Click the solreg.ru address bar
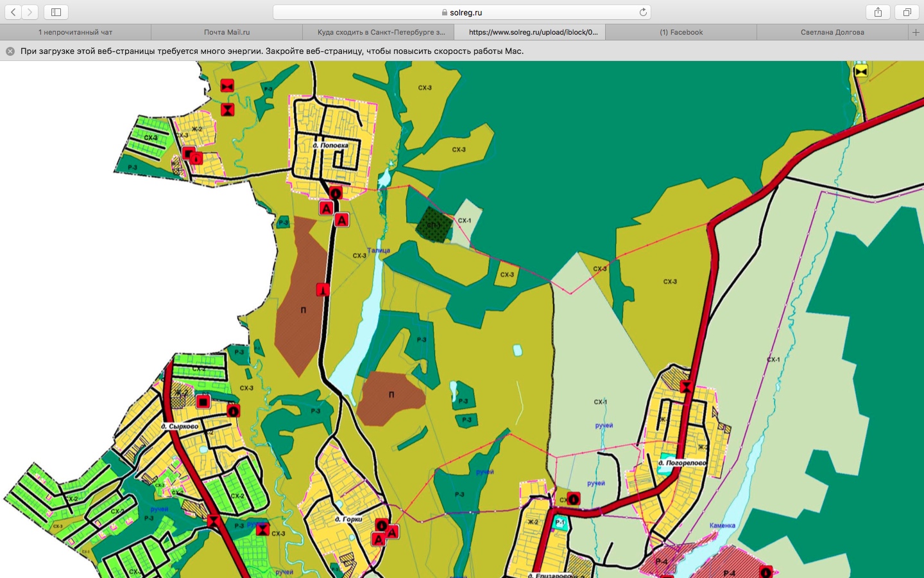924x578 pixels. [462, 12]
